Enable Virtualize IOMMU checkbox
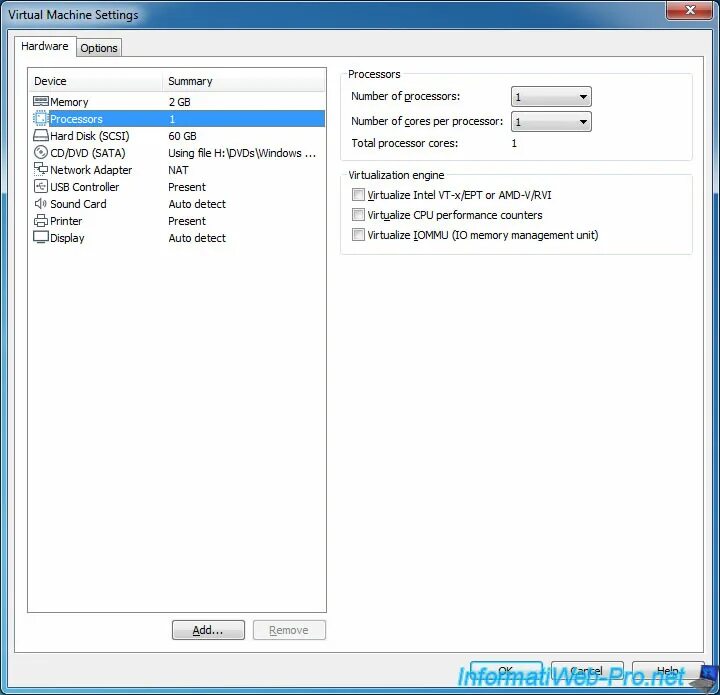720x695 pixels. 358,235
